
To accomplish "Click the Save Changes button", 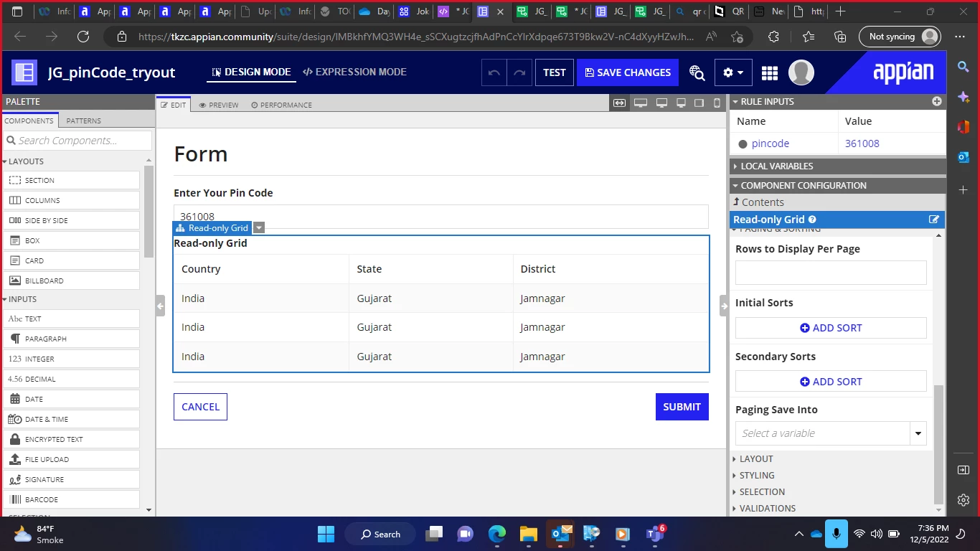I will tap(628, 72).
